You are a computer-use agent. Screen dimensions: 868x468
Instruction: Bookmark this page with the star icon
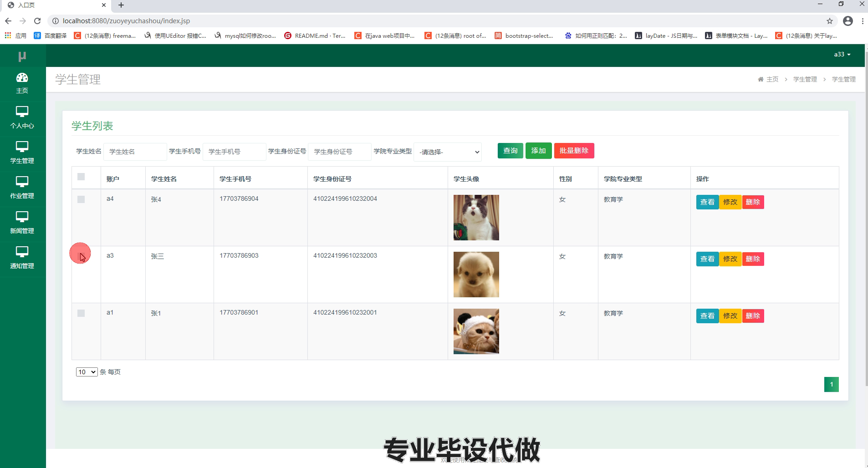(x=829, y=21)
